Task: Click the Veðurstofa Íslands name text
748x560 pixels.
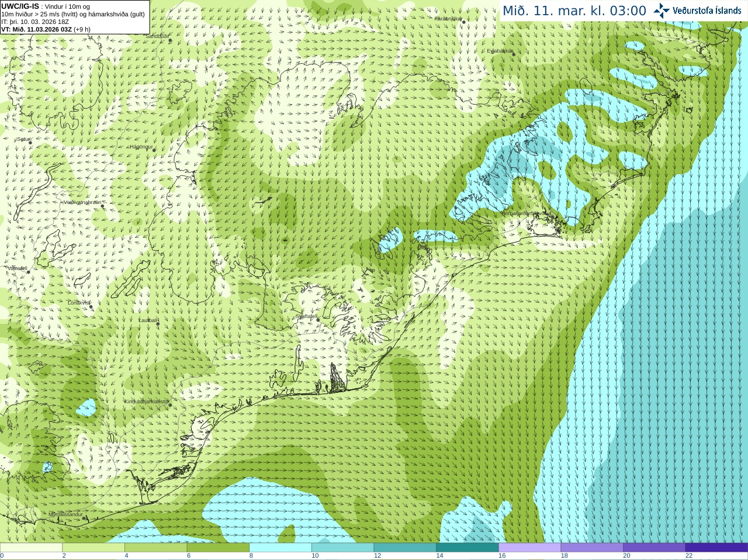Action: pos(707,11)
